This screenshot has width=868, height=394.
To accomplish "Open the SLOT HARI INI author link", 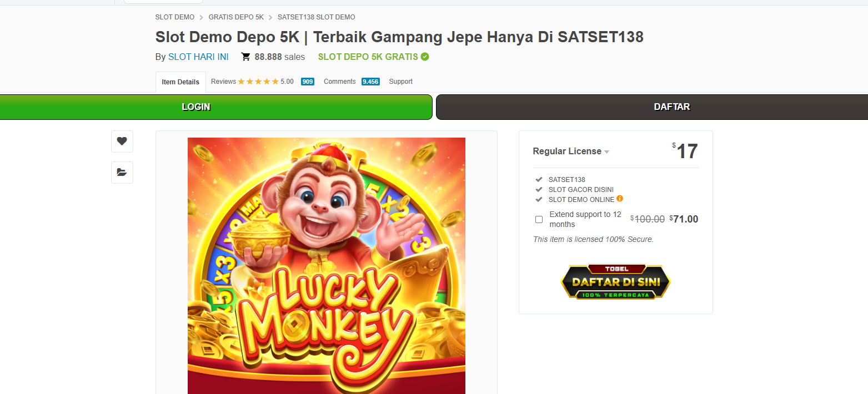I will tap(198, 57).
